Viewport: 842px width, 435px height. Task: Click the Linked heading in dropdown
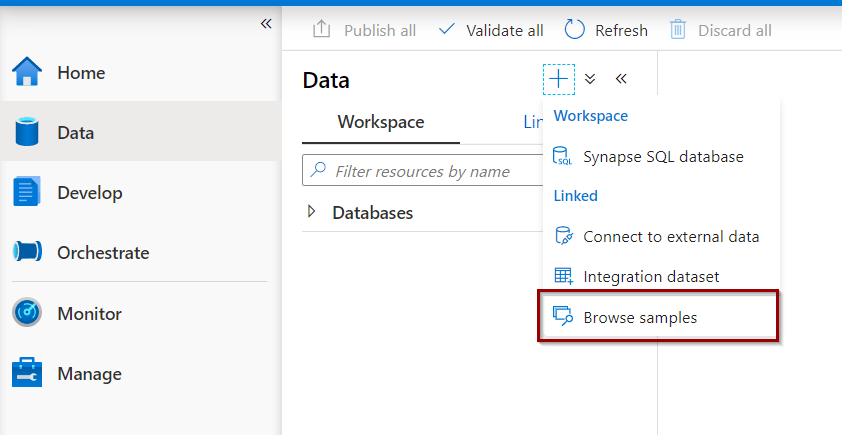[576, 195]
